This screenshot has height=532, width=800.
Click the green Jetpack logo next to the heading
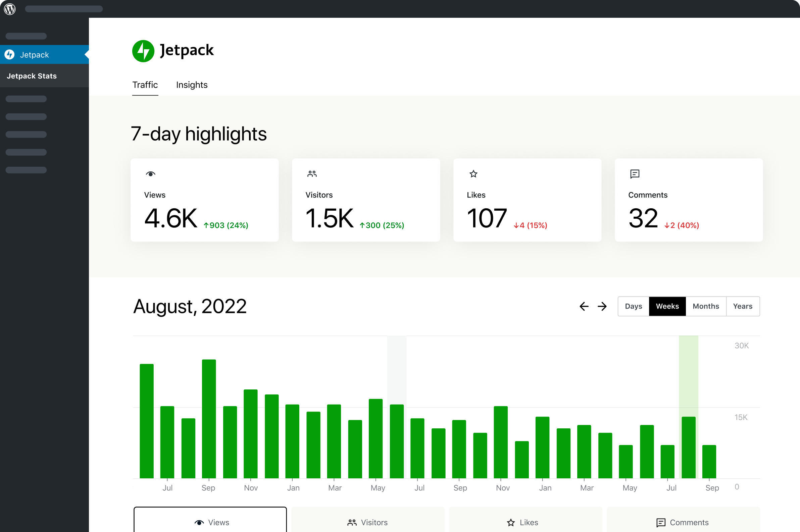click(x=144, y=51)
